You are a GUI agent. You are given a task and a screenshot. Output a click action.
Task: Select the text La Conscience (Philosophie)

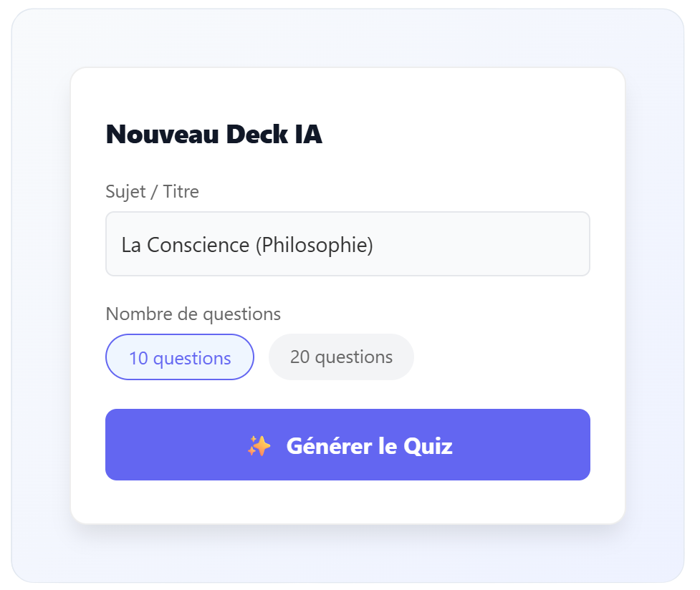tap(247, 244)
